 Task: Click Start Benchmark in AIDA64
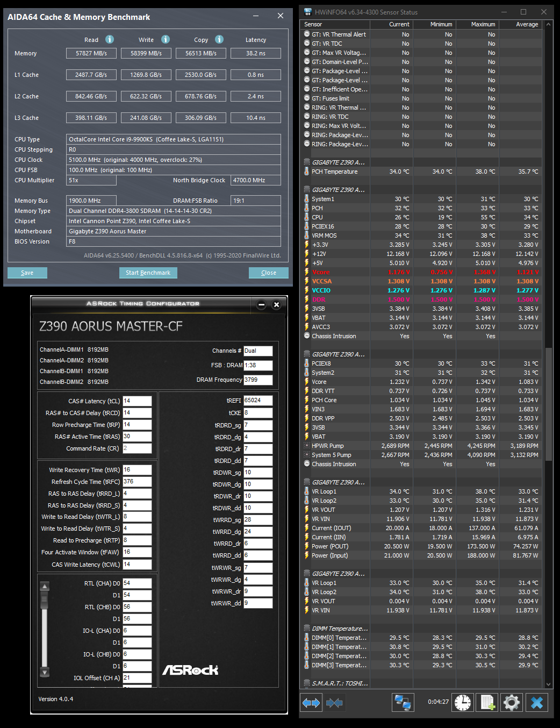pos(148,273)
